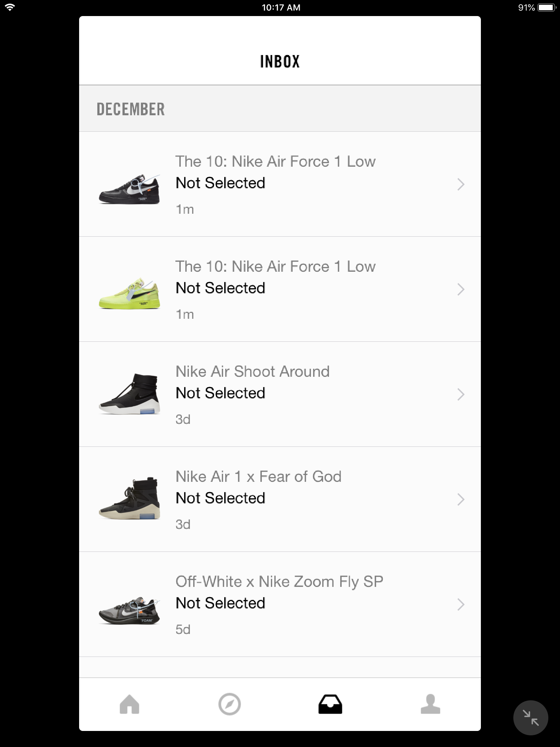560x747 pixels.
Task: Expand the Off-White Zoom Fly SP chevron
Action: 461,605
